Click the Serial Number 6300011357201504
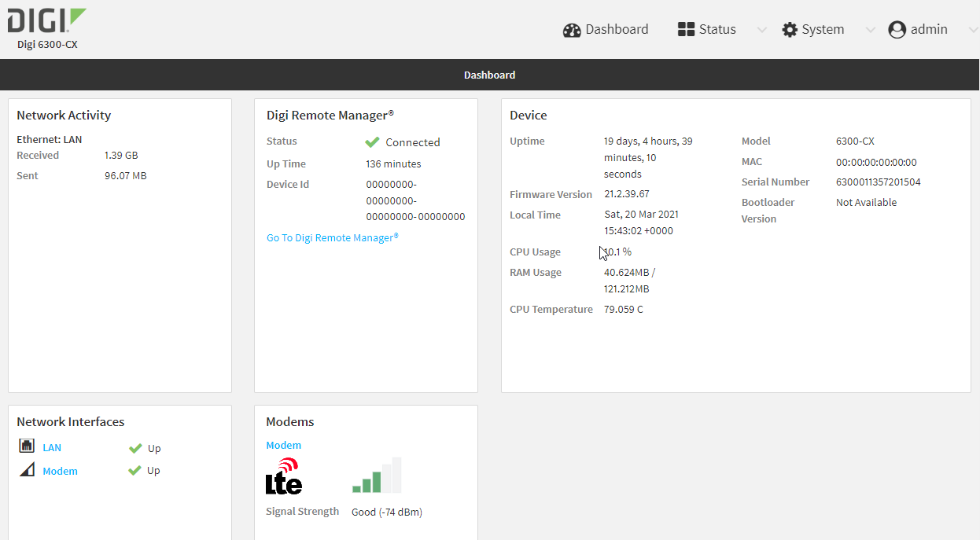 879,182
